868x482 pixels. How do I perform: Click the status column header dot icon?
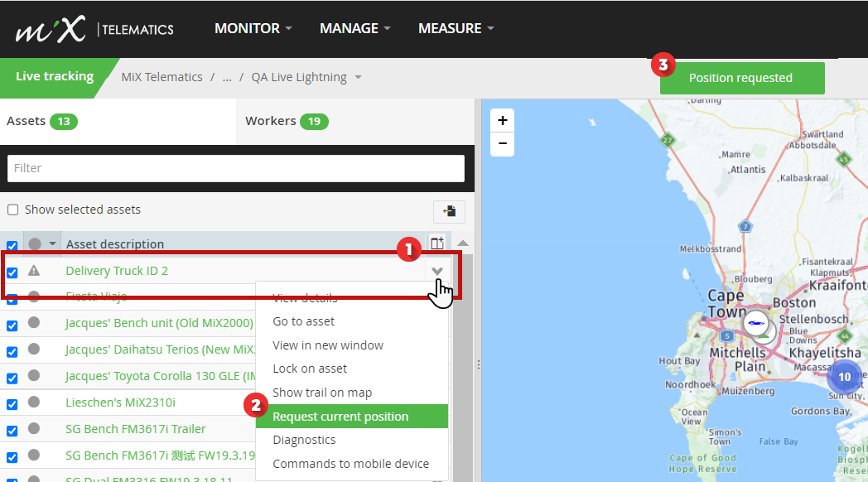click(x=35, y=244)
